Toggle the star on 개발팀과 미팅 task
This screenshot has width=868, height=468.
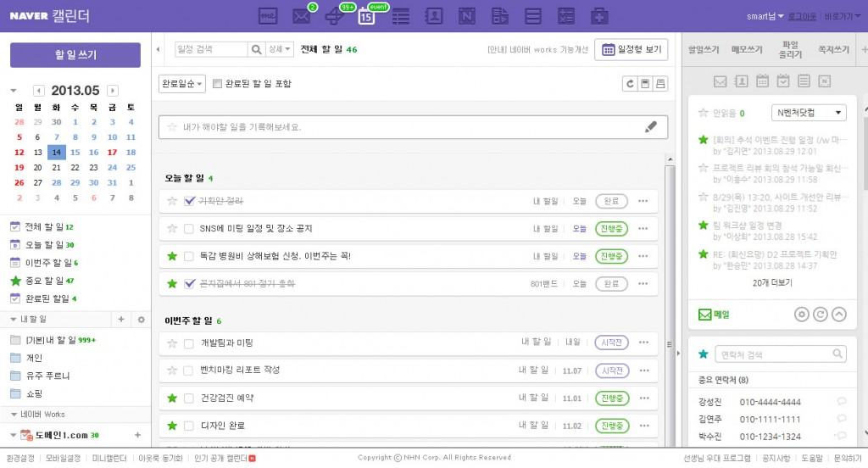pos(173,343)
